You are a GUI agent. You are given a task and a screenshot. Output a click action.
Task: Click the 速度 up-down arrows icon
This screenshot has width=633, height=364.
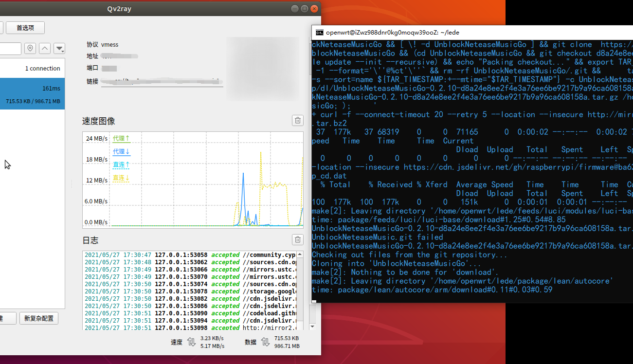coord(192,342)
